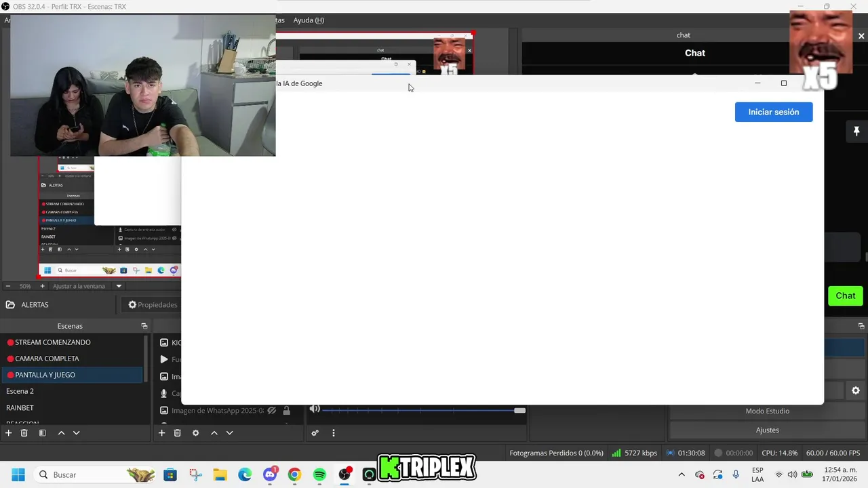Open OBS Ajustes button

pyautogui.click(x=767, y=430)
